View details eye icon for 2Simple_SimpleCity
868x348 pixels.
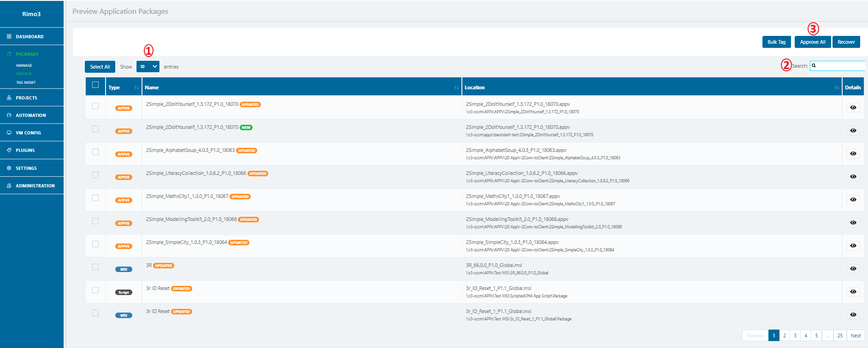point(853,245)
